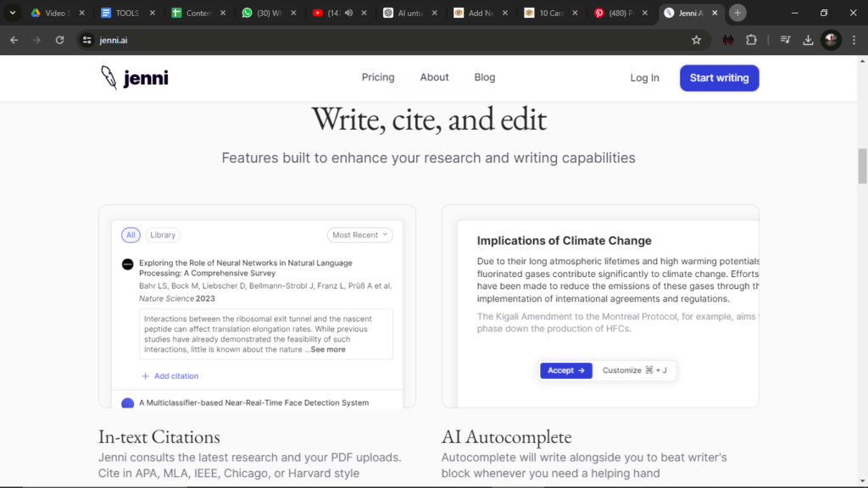Expand the abstract with See more
This screenshot has width=868, height=488.
(327, 349)
